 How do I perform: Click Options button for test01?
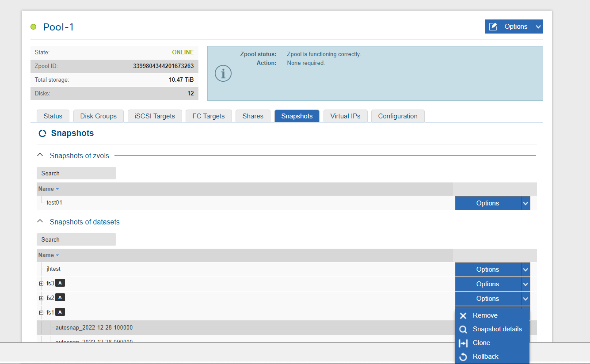488,203
